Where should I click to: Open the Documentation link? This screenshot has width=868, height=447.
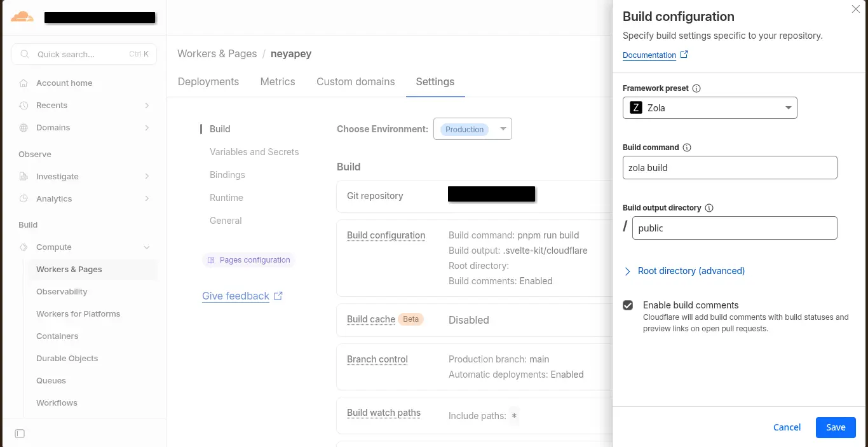click(x=649, y=55)
